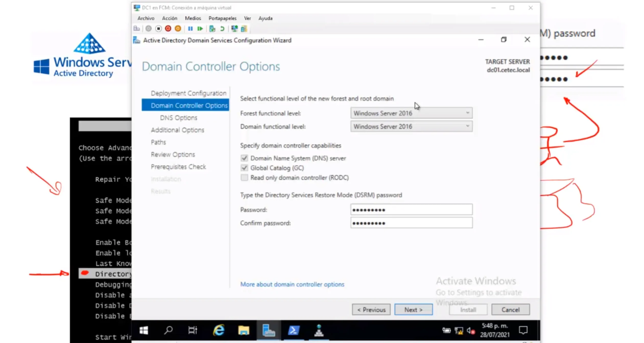Click the Next > button
Image resolution: width=644 pixels, height=343 pixels.
click(413, 310)
